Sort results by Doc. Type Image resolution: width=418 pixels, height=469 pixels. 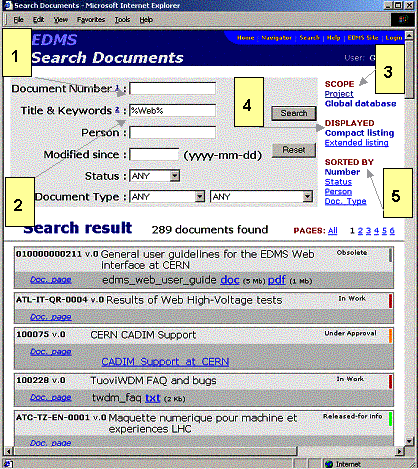345,201
